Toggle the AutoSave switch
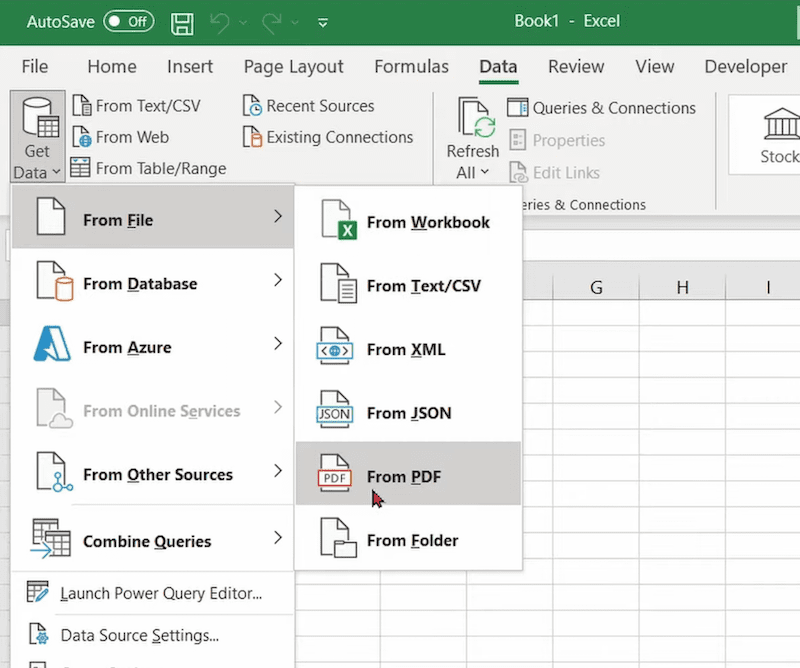This screenshot has height=668, width=800. (x=129, y=21)
